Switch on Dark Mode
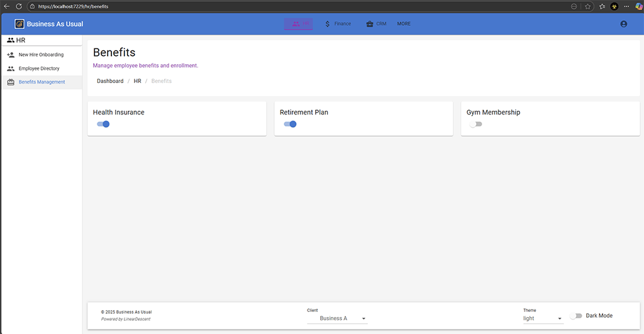The width and height of the screenshot is (644, 334). [576, 316]
